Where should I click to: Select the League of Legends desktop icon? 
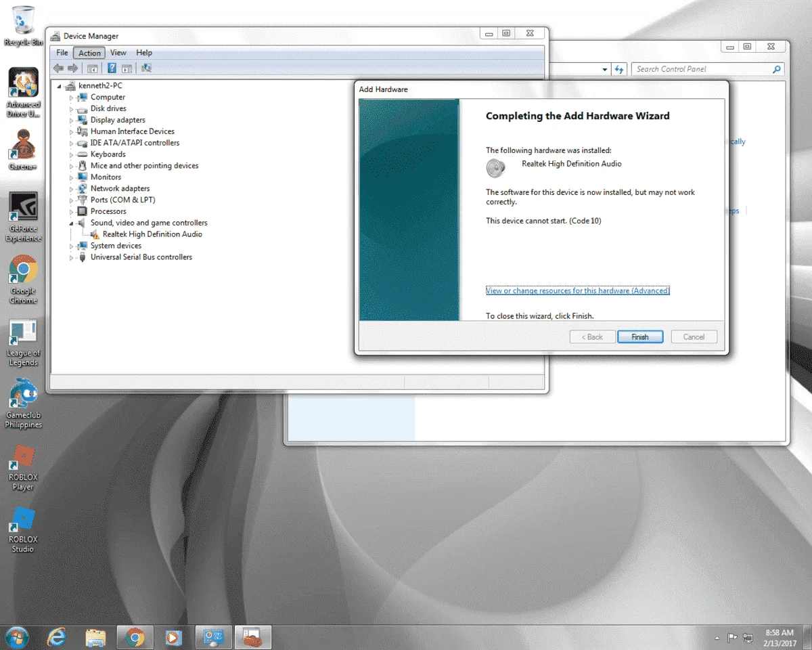[x=23, y=342]
